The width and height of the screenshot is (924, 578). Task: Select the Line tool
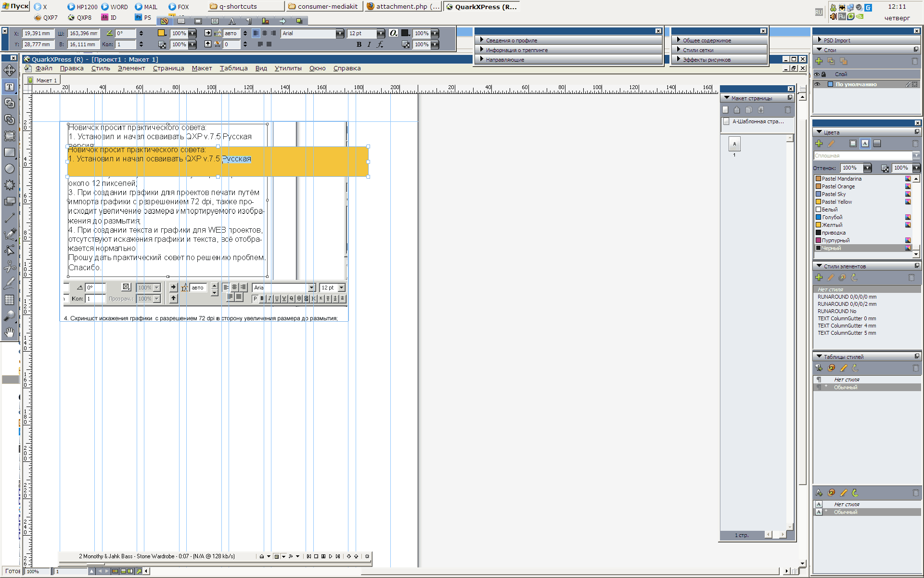[x=9, y=218]
